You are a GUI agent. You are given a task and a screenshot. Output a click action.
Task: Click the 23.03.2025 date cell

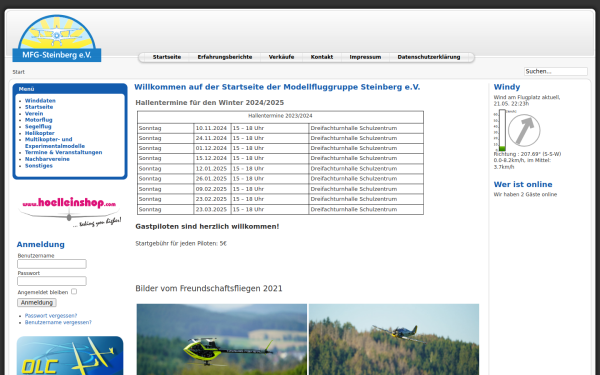coord(212,209)
